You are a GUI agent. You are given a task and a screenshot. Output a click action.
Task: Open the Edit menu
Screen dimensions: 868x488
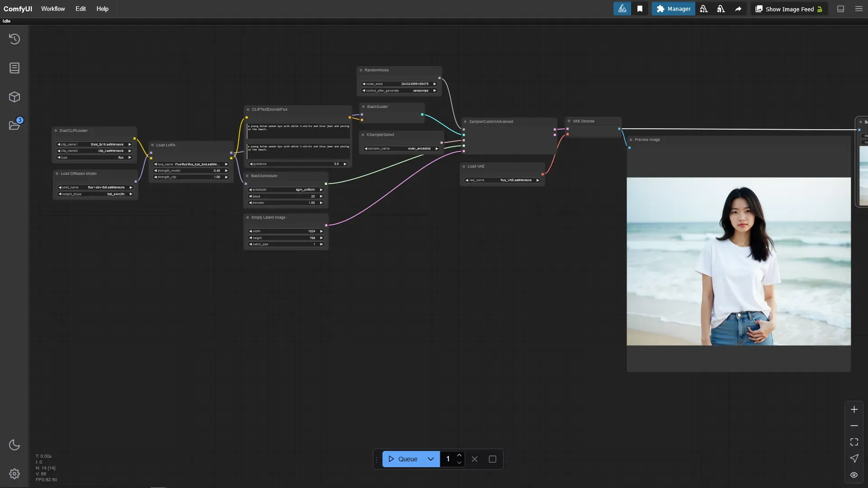click(x=80, y=9)
